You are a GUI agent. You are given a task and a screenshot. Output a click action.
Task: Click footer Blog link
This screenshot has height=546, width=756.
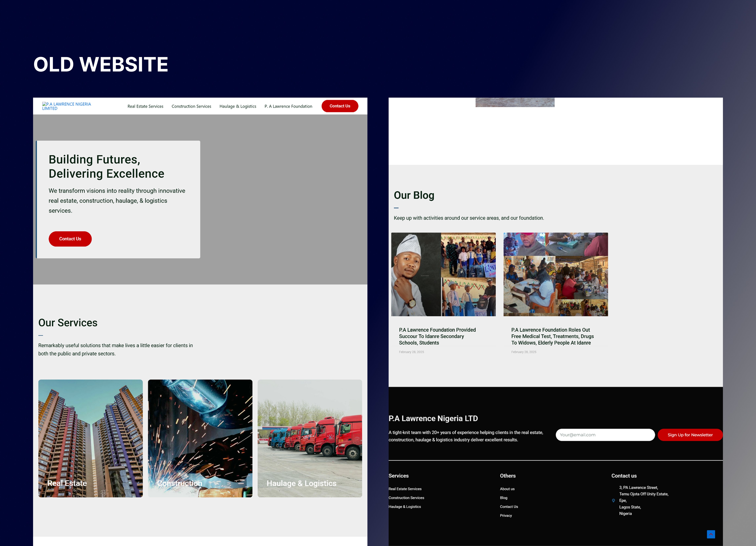[x=503, y=498]
